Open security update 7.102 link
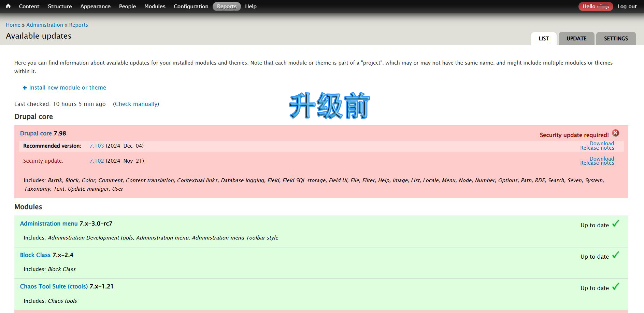Screen dimensions: 644x313 pos(97,161)
